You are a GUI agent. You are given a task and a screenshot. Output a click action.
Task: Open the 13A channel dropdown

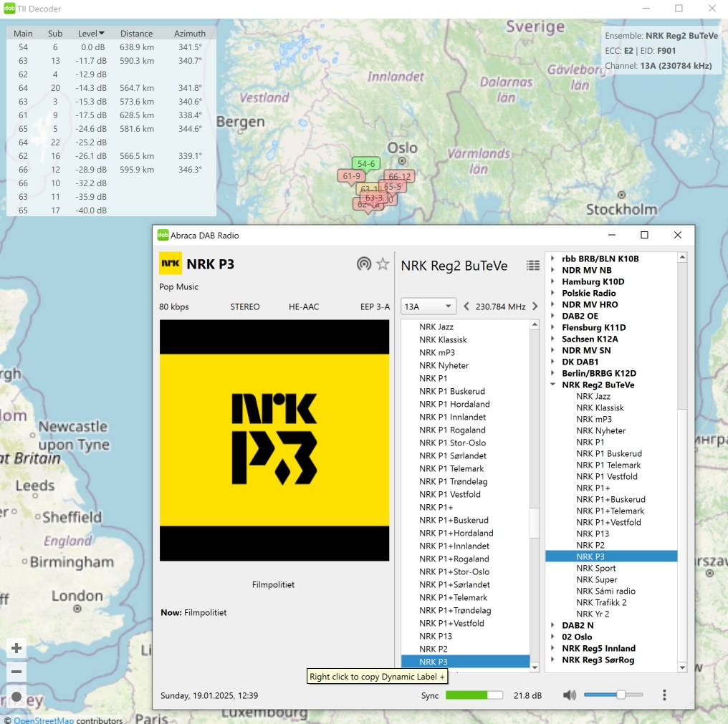coord(428,307)
